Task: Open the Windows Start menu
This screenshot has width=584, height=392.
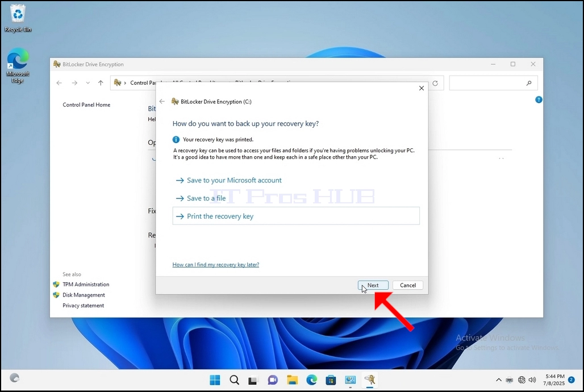Action: tap(215, 380)
